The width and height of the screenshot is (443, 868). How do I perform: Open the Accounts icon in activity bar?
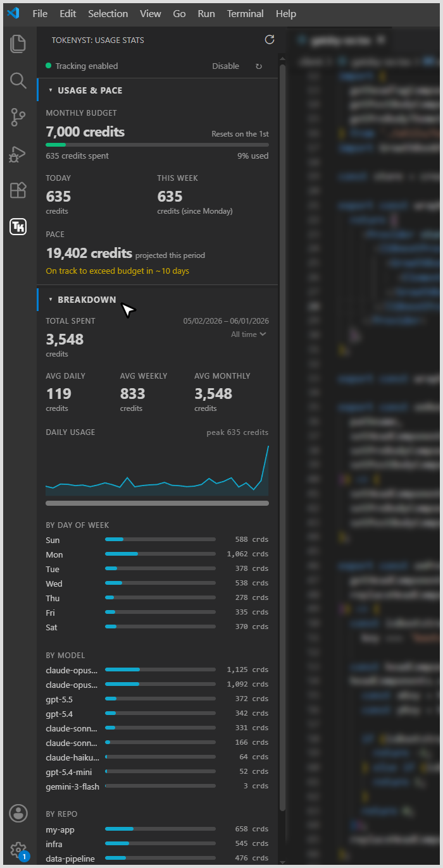pos(18,813)
